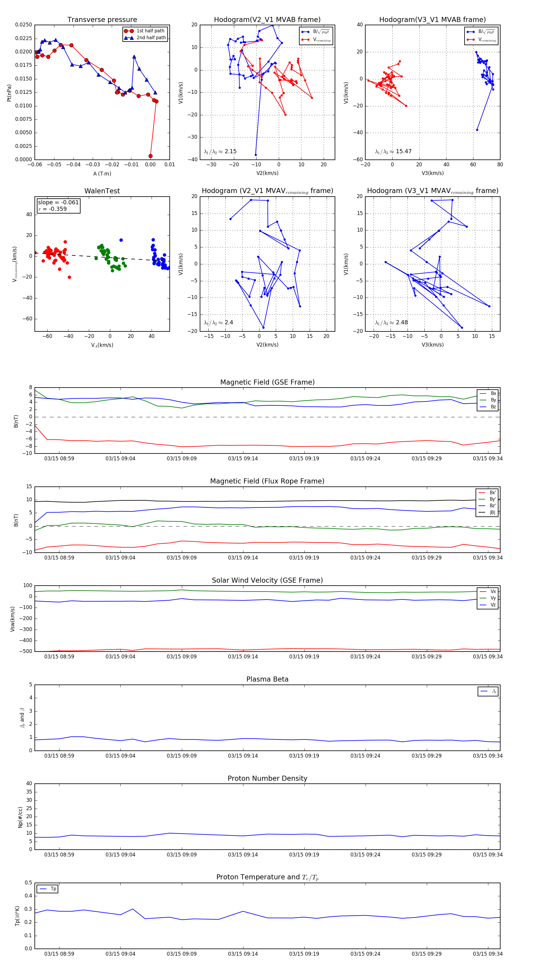
Task: Click '03/15 08:59' tick under GSE magnetic field
Action: 59,459
